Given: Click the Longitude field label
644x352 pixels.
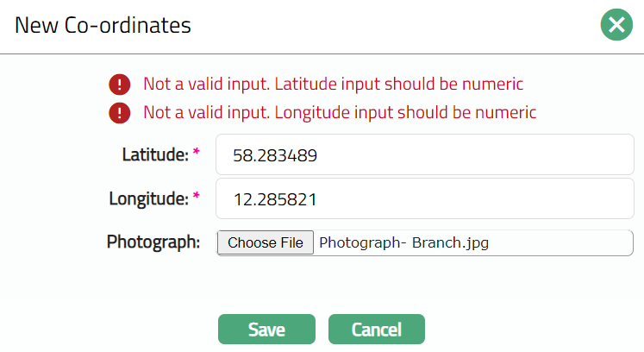Looking at the screenshot, I should (148, 199).
